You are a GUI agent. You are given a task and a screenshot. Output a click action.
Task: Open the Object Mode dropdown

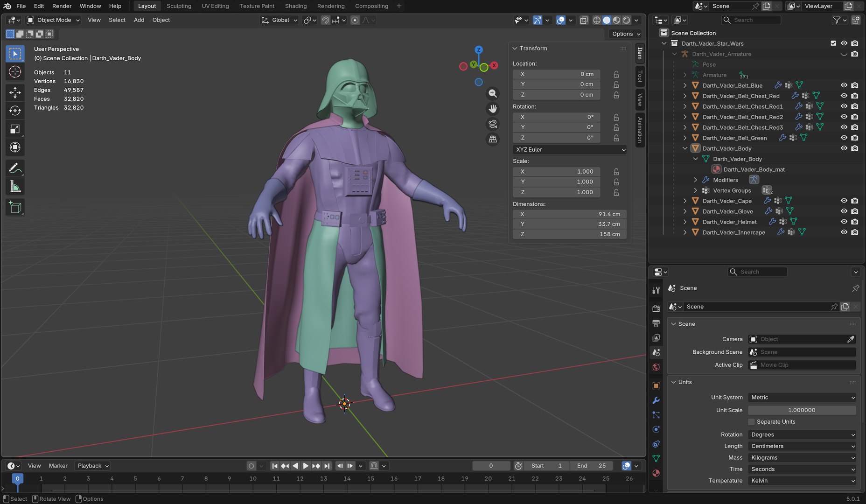(x=53, y=20)
